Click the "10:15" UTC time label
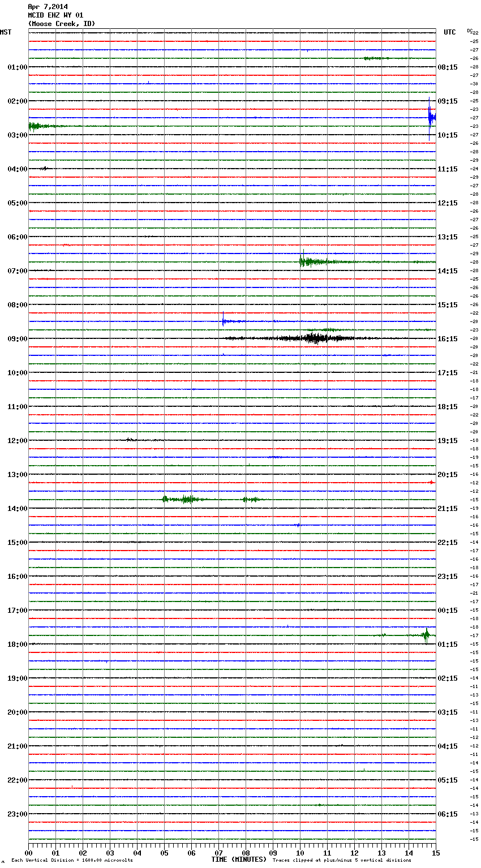This screenshot has width=481, height=868. pos(448,135)
